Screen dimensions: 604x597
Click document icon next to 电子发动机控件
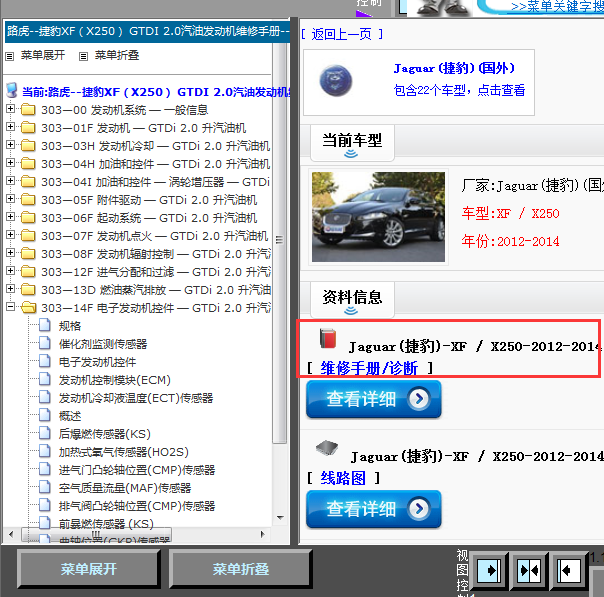(x=45, y=361)
